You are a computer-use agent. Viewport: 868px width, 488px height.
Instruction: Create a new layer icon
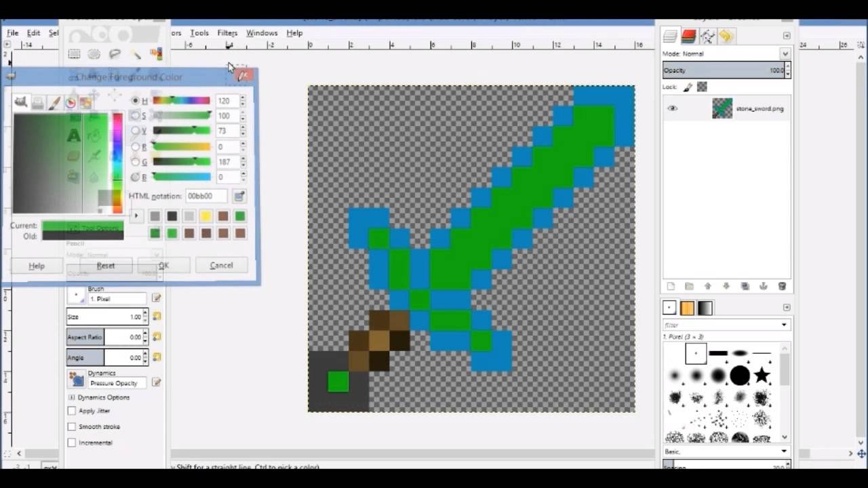671,287
